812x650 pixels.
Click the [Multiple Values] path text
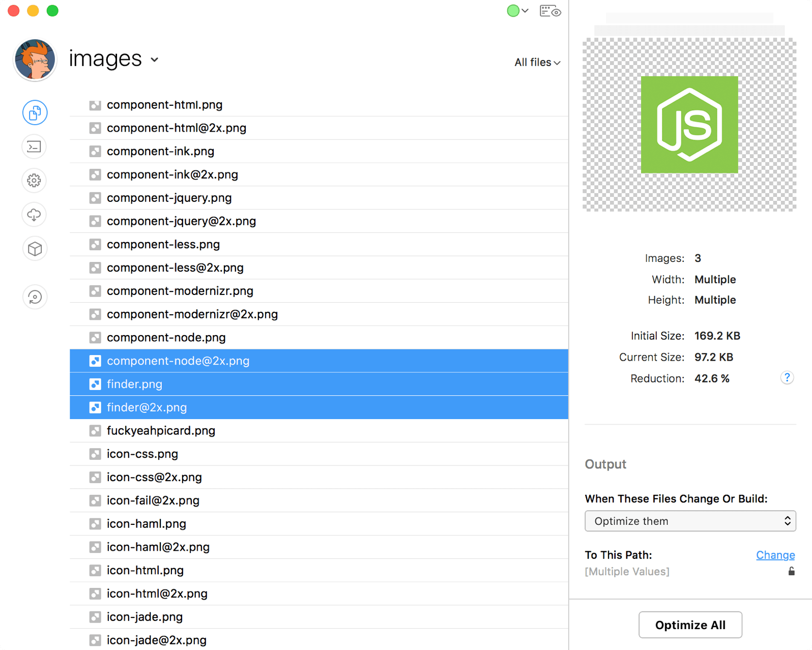coord(627,572)
